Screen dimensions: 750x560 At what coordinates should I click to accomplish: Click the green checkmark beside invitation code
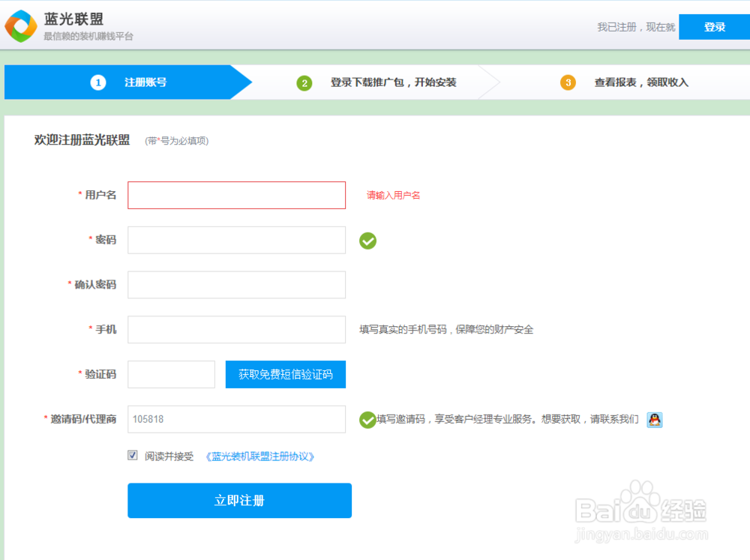[367, 420]
